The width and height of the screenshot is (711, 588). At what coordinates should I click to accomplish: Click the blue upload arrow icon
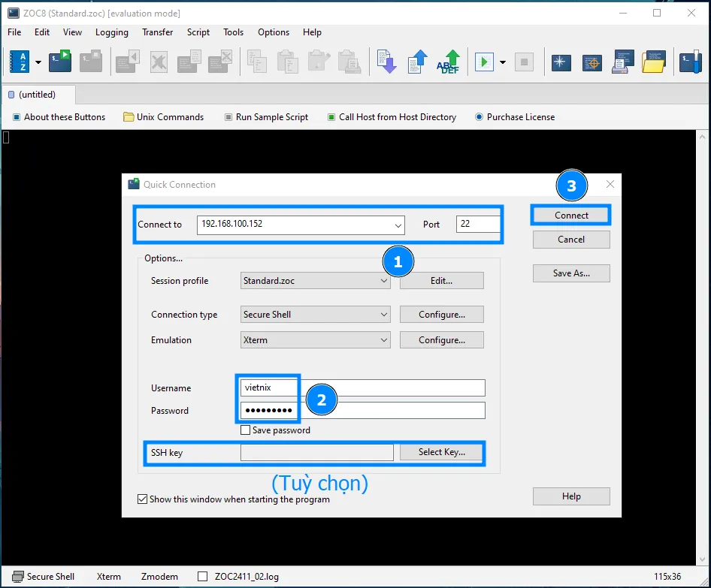[418, 62]
